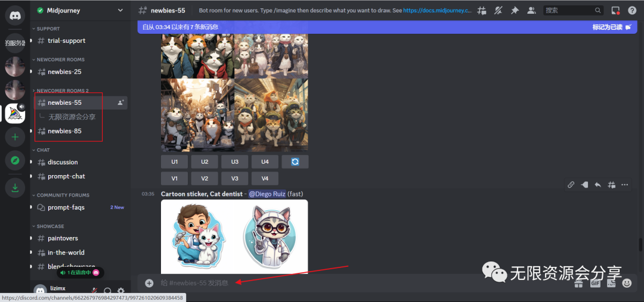This screenshot has width=644, height=302.
Task: Toggle channel notification mute bell
Action: point(499,10)
